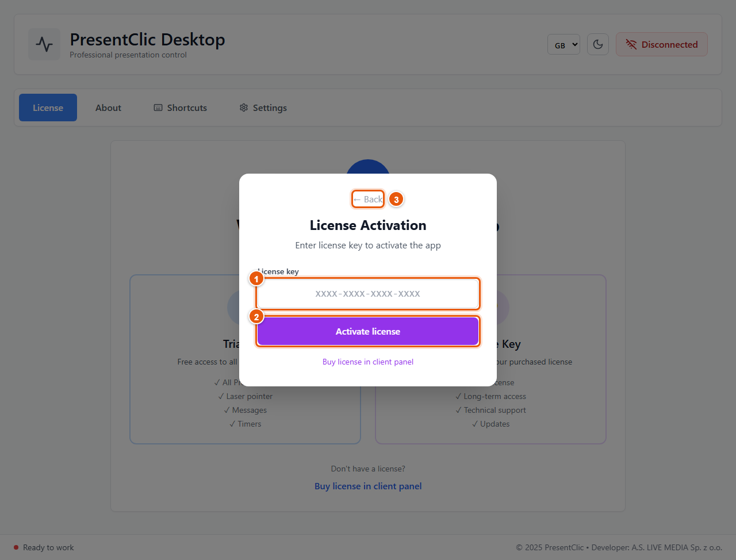This screenshot has width=736, height=560.
Task: Click the PresentClic Desktop title
Action: point(147,39)
